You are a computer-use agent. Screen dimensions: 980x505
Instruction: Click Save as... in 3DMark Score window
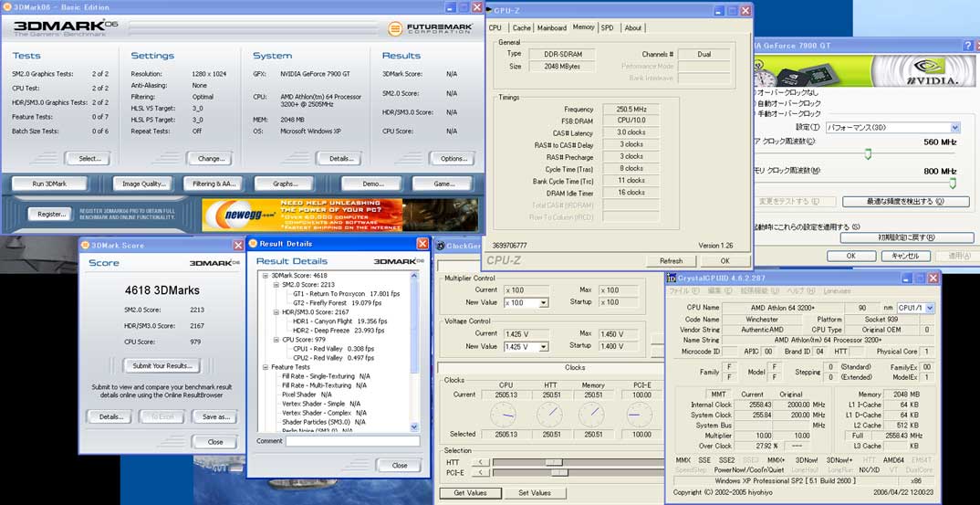[214, 416]
